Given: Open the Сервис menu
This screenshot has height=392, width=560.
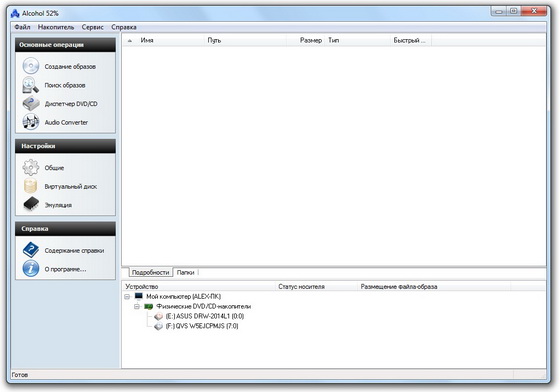Looking at the screenshot, I should coord(92,27).
